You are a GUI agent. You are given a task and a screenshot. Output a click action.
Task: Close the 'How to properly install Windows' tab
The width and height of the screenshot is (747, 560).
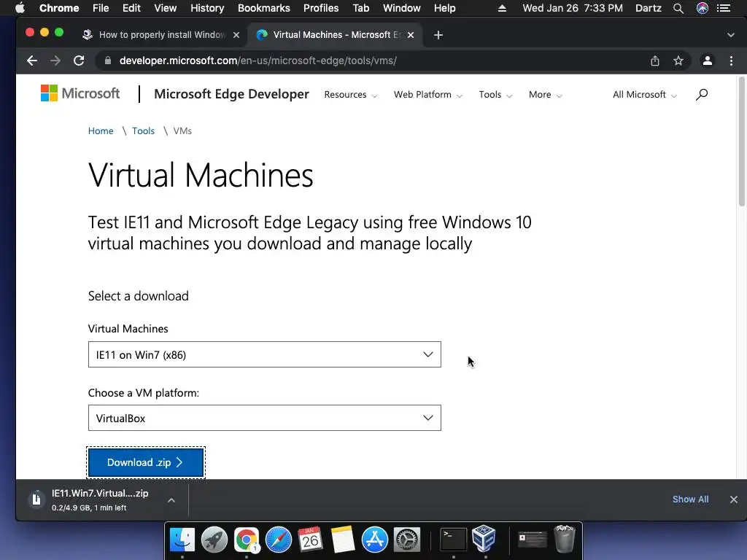pos(236,35)
